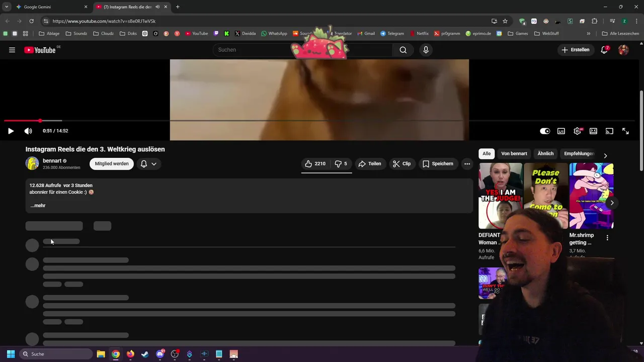
Task: Open the player settings gear
Action: tap(577, 131)
